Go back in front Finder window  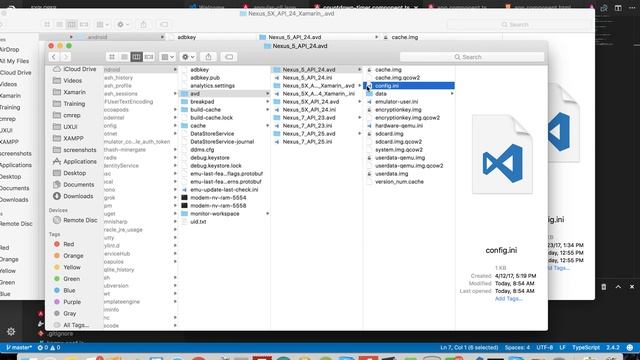click(53, 57)
